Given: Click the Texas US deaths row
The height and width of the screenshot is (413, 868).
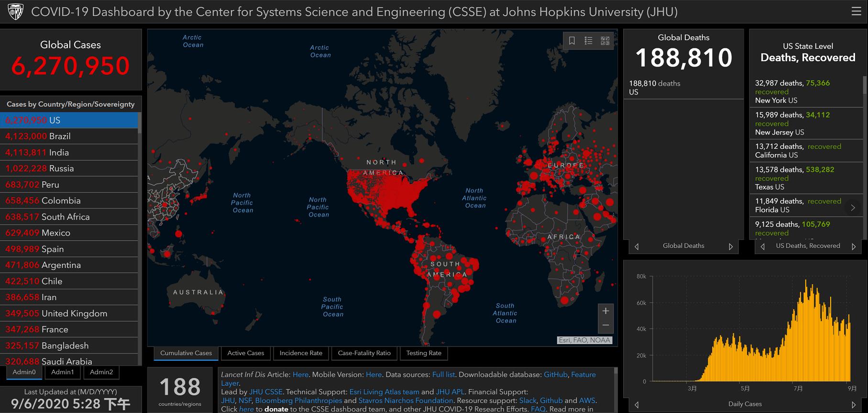Looking at the screenshot, I should (x=806, y=178).
